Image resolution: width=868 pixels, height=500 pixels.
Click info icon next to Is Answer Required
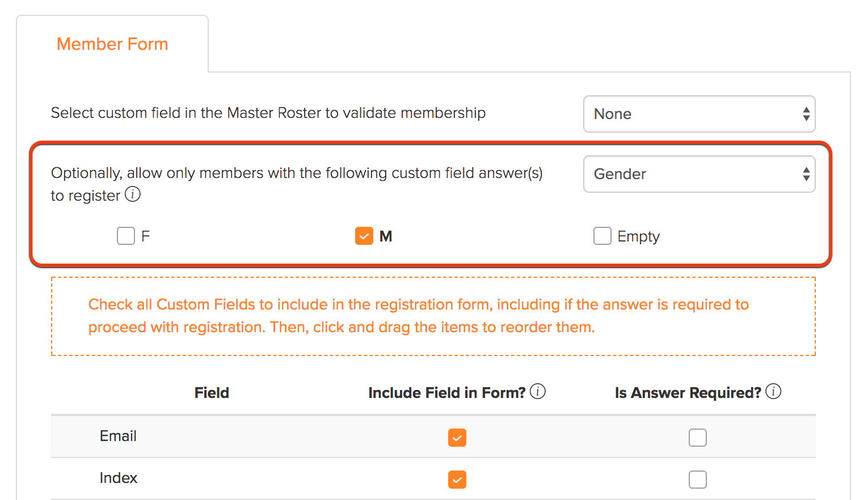click(x=773, y=391)
